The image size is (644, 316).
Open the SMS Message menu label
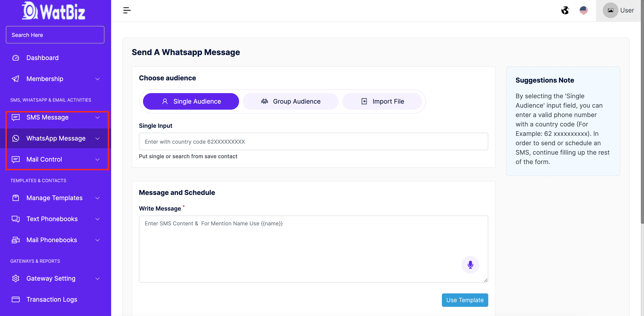pos(48,117)
